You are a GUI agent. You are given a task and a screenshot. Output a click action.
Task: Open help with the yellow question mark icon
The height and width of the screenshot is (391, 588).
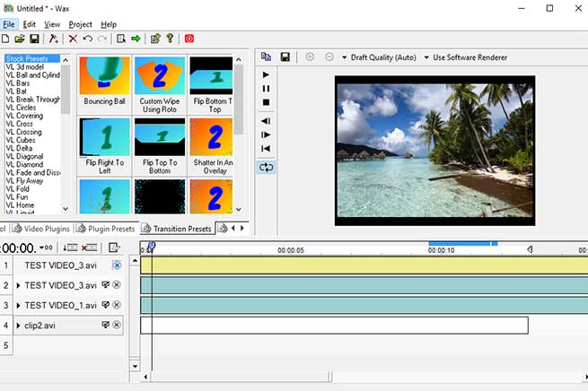tap(169, 39)
